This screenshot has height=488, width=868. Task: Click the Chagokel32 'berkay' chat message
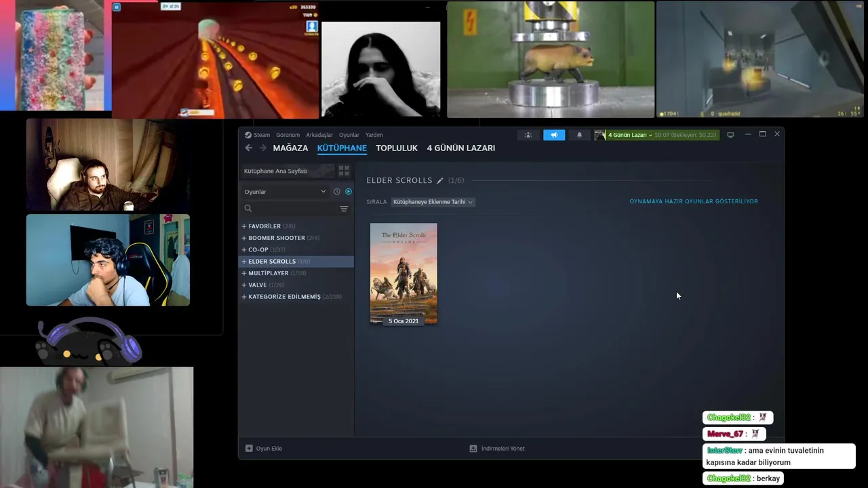pos(743,479)
